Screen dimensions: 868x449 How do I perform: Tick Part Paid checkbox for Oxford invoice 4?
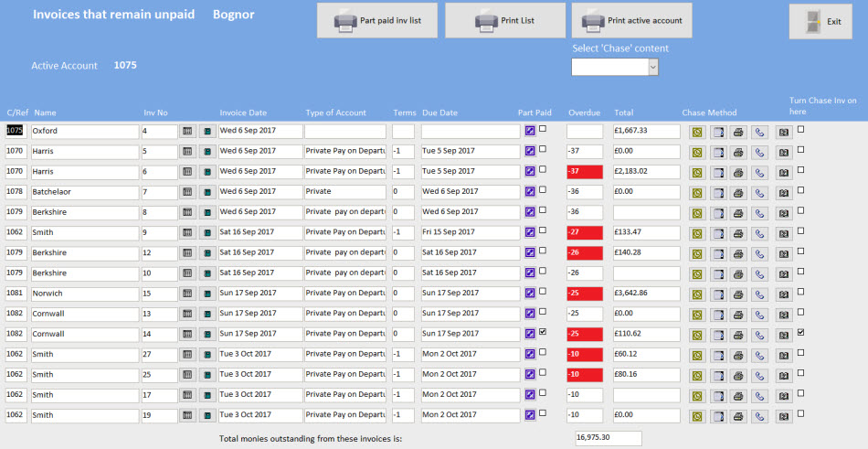click(544, 129)
